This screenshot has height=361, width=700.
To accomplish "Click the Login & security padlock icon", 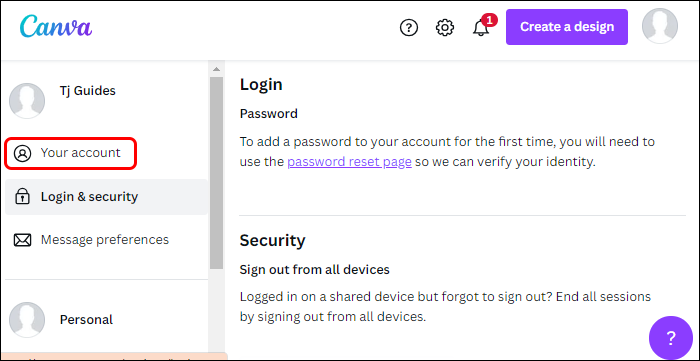I will tap(22, 197).
